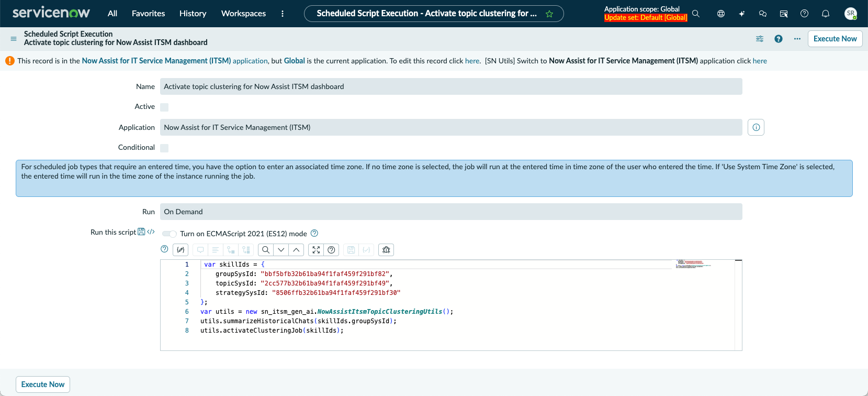Click ES12 mode help icon
This screenshot has width=868, height=396.
314,233
